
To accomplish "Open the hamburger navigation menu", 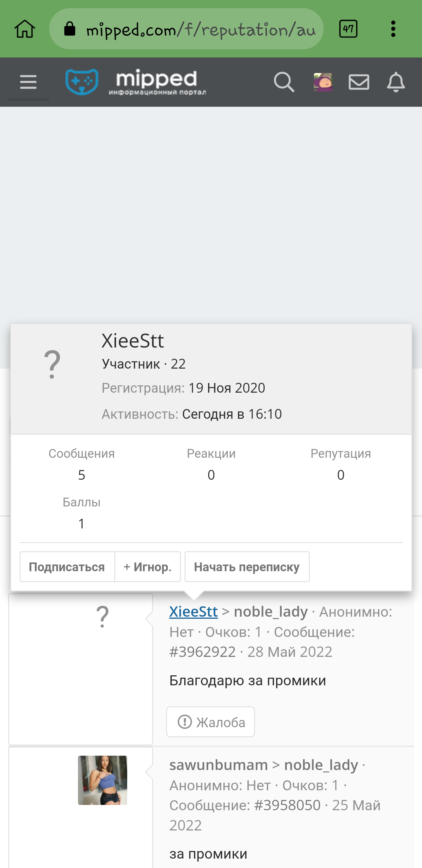I will 28,82.
